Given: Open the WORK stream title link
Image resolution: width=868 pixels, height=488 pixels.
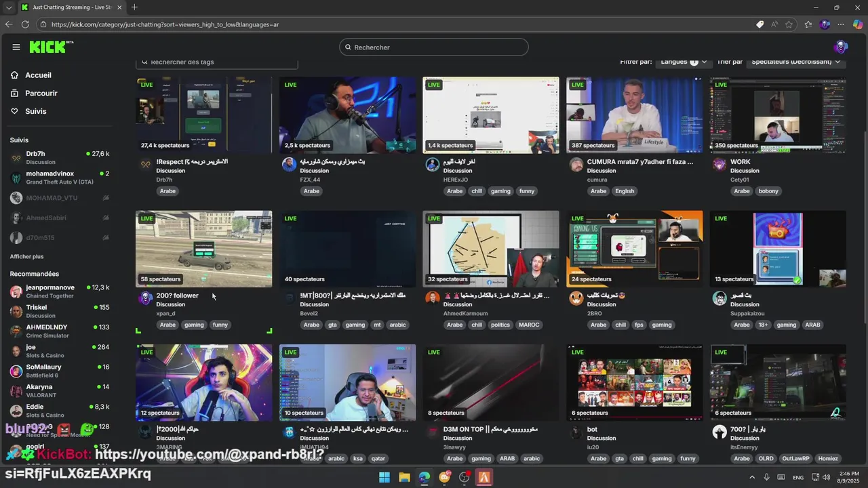Looking at the screenshot, I should (741, 162).
